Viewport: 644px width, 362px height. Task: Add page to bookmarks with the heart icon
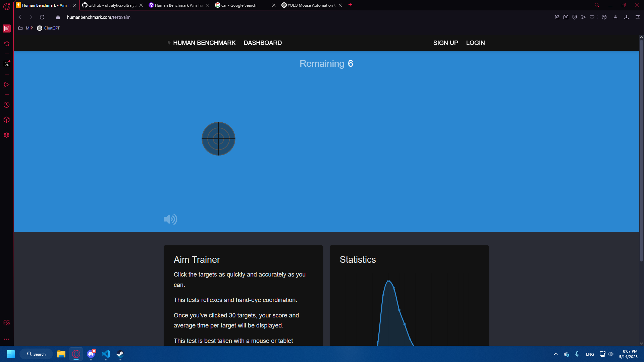pyautogui.click(x=592, y=17)
